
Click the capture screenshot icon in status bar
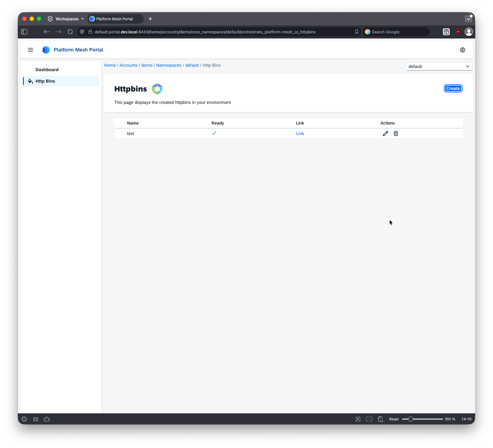pyautogui.click(x=358, y=419)
